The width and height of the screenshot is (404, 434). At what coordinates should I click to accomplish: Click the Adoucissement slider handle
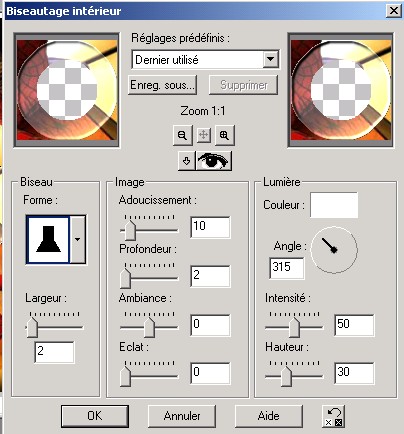click(x=130, y=230)
